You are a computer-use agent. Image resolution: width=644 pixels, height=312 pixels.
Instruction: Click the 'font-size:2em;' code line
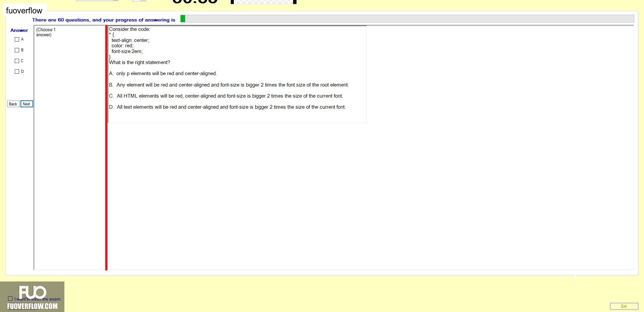(x=127, y=51)
